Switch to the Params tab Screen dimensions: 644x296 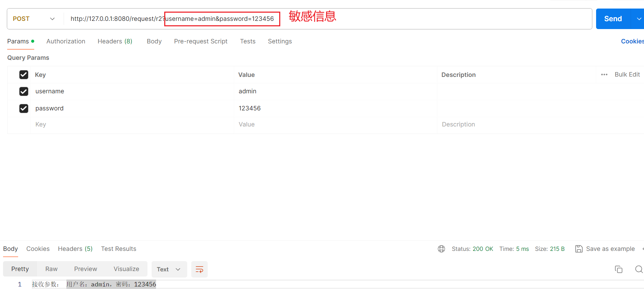[x=21, y=41]
